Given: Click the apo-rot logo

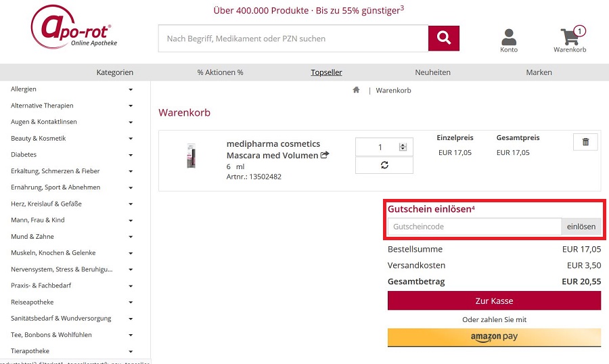Looking at the screenshot, I should (74, 27).
